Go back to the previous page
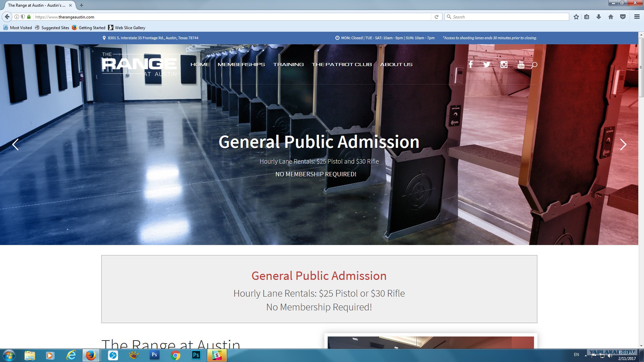Screen dimensions: 644x362 click(x=7, y=17)
